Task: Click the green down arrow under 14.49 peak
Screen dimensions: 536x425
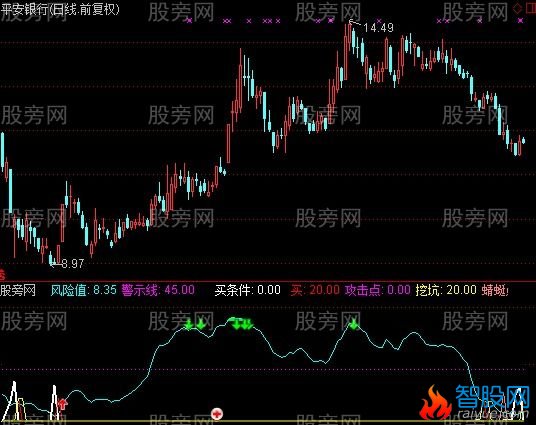Action: pyautogui.click(x=354, y=324)
